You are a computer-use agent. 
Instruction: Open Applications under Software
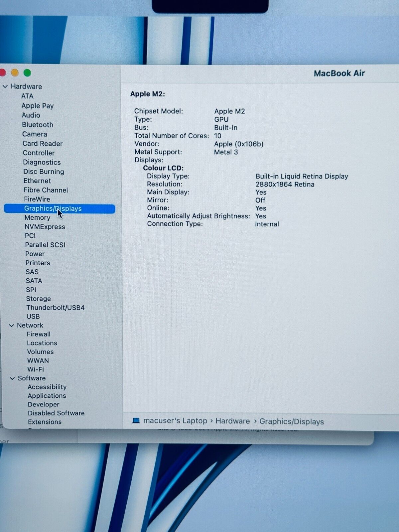[47, 396]
